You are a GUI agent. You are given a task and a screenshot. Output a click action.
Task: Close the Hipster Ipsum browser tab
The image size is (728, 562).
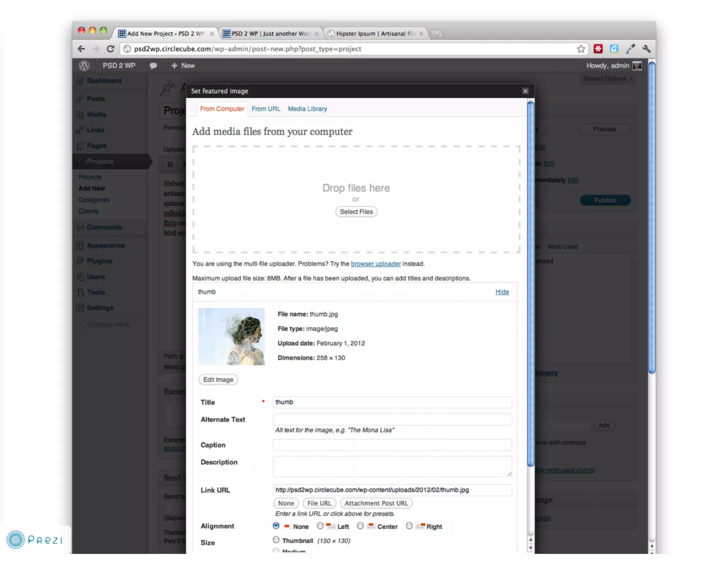click(421, 33)
